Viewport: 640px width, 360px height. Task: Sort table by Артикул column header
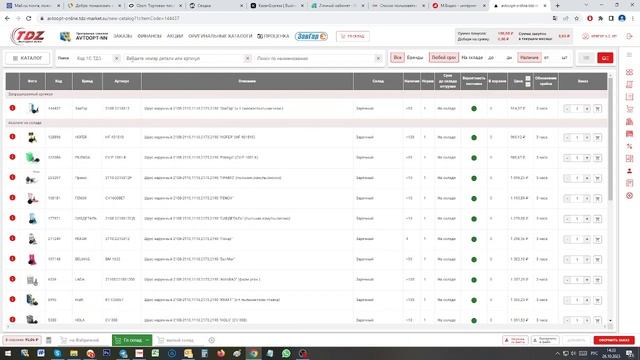(122, 81)
